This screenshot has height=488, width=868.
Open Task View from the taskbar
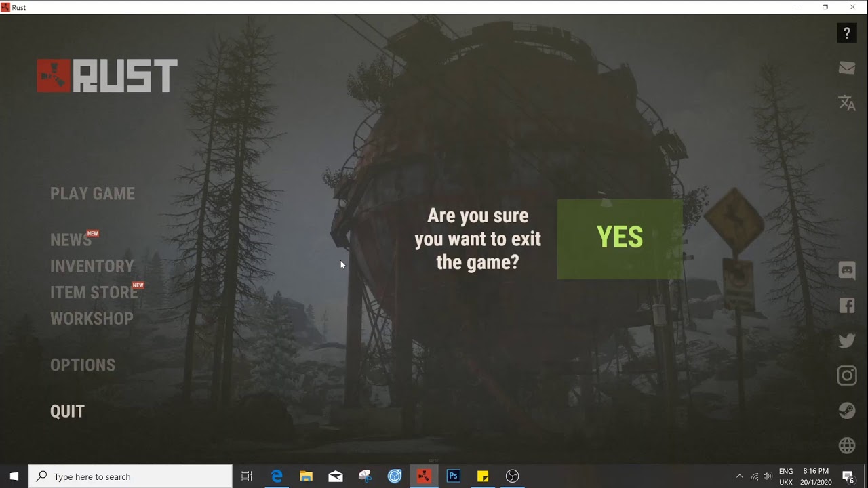coord(247,476)
